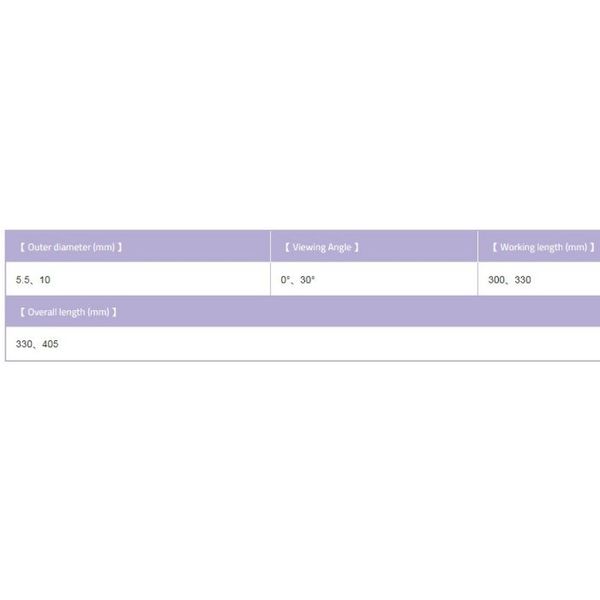Select the 405 overall length value

pyautogui.click(x=50, y=344)
